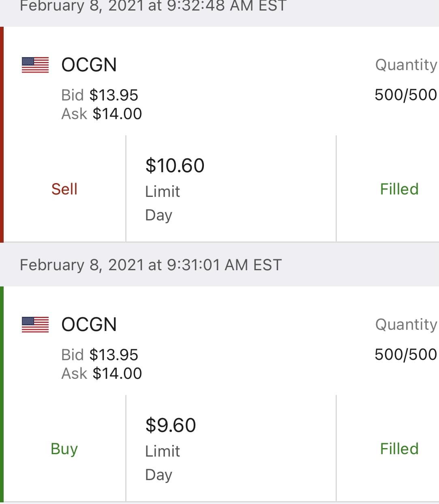The width and height of the screenshot is (439, 504).
Task: Open the OCGN ticker in sell order
Action: 89,65
